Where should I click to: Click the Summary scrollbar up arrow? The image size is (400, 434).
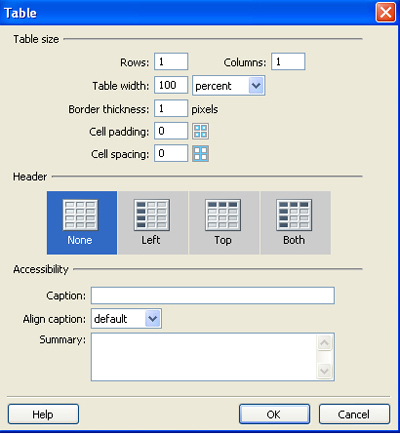pyautogui.click(x=324, y=343)
